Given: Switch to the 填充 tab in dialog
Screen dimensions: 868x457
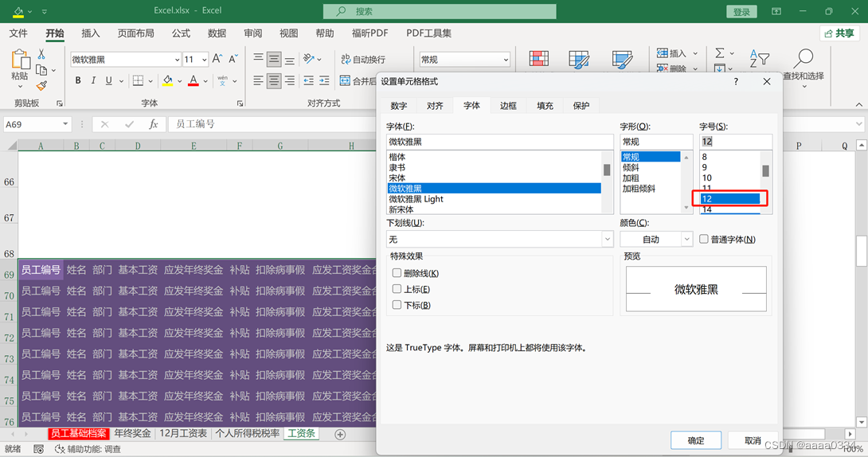Looking at the screenshot, I should [545, 106].
